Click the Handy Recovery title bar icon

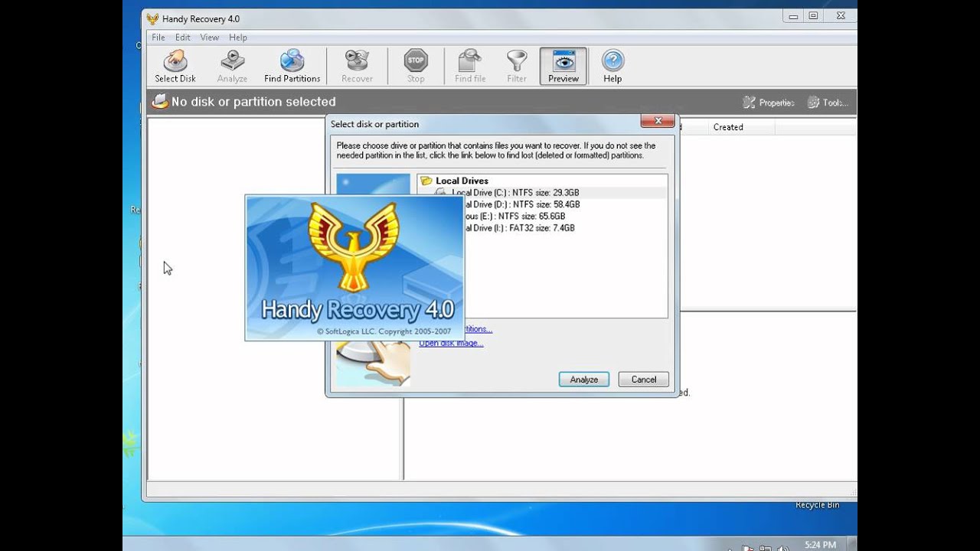[x=152, y=18]
